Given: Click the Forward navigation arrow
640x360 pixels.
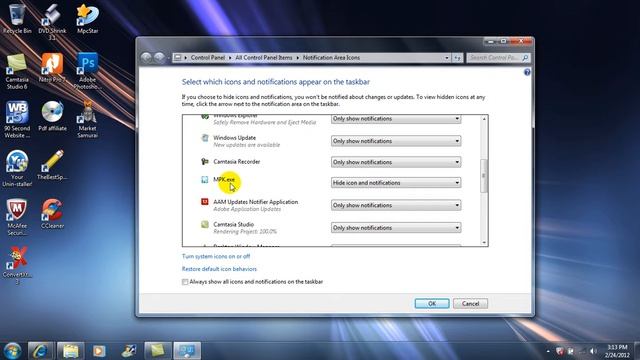Looking at the screenshot, I should click(x=159, y=58).
